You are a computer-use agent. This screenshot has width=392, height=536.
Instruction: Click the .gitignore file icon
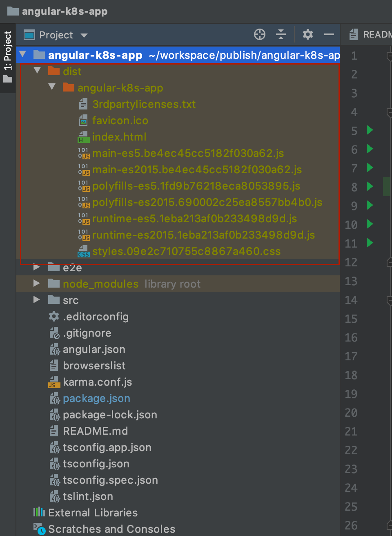pyautogui.click(x=54, y=333)
